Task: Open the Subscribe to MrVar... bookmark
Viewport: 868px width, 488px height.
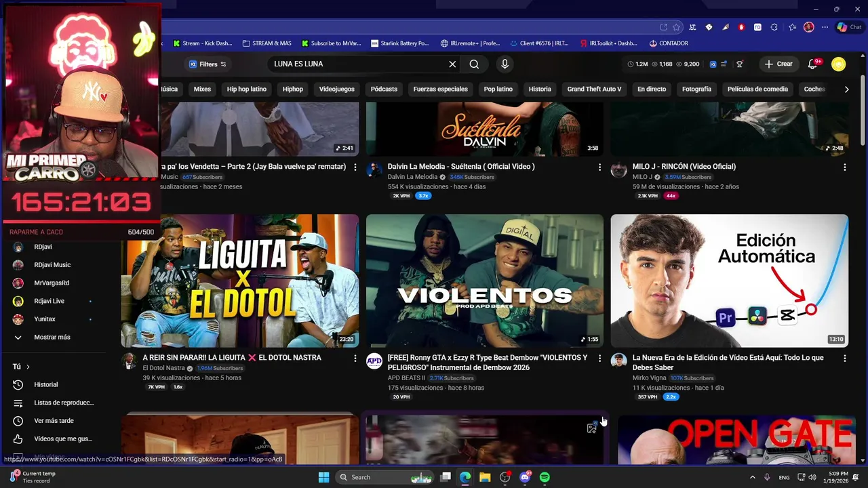Action: (331, 43)
